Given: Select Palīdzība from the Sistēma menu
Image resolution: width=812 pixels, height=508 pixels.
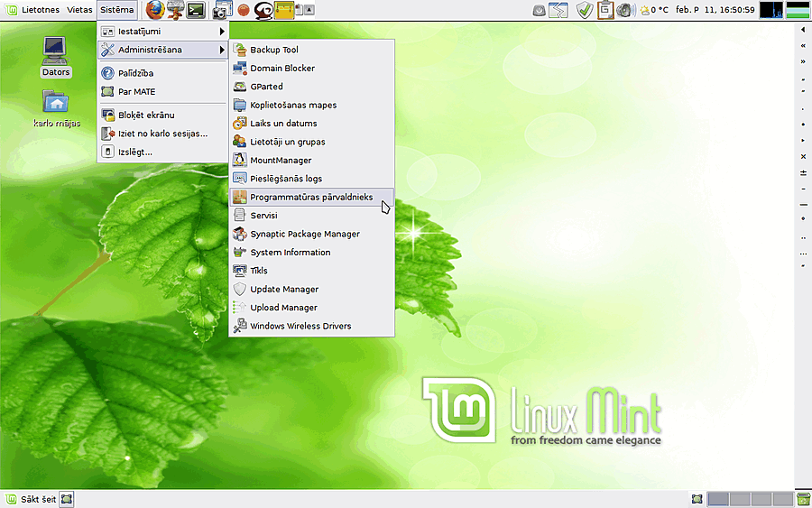Looking at the screenshot, I should [x=162, y=73].
